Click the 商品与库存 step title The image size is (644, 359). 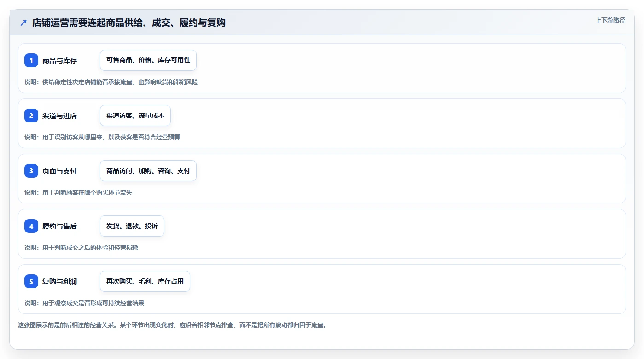[x=59, y=60]
